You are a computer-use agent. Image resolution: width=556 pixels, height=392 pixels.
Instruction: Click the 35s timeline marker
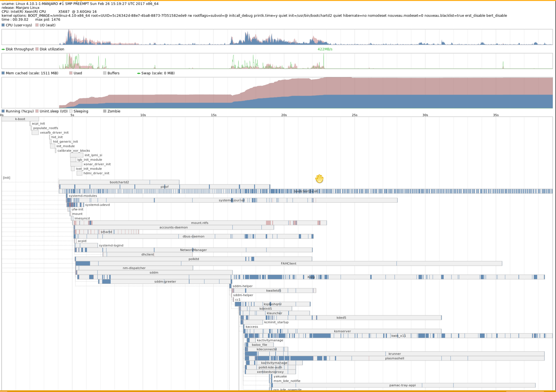tap(496, 115)
